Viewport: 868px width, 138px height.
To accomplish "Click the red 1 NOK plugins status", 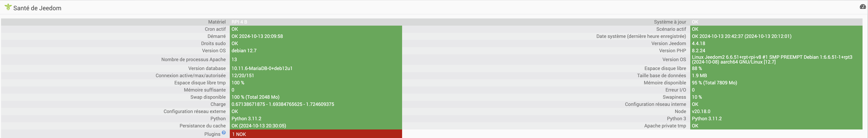I will coord(316,134).
